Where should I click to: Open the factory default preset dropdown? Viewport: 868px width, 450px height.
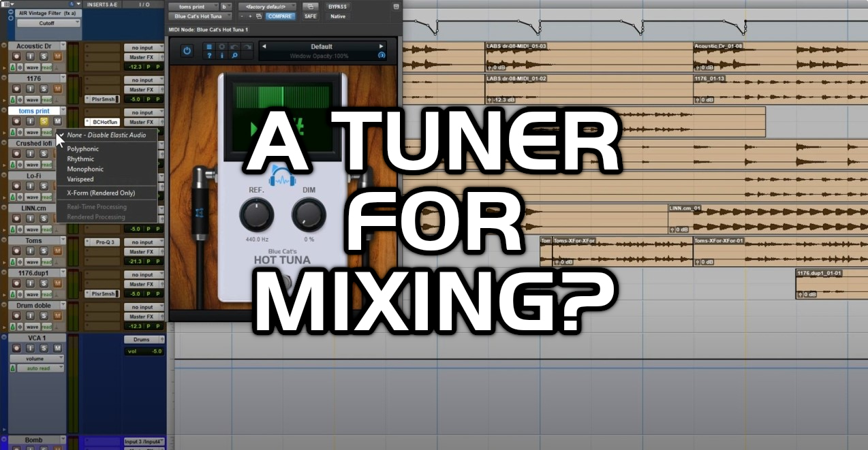coord(266,6)
